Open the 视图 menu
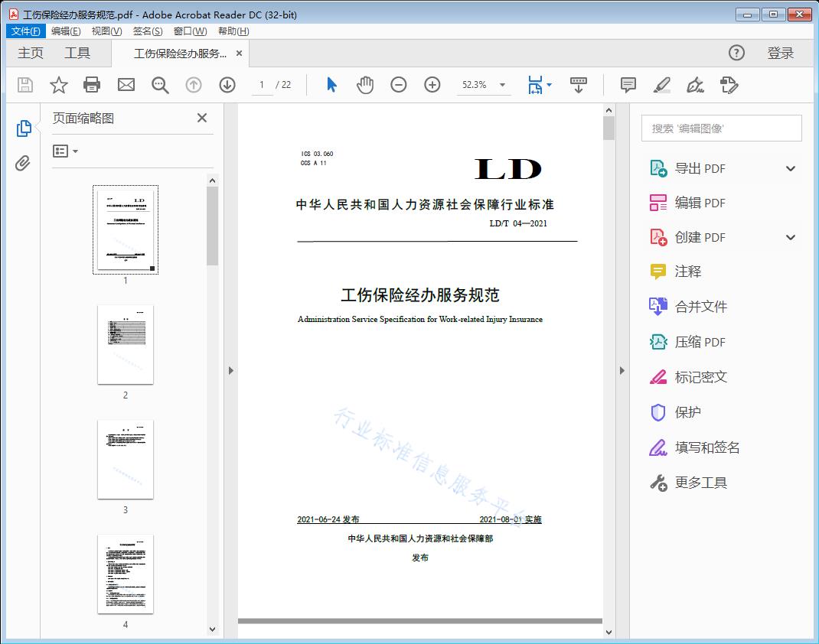The height and width of the screenshot is (644, 819). pos(106,31)
